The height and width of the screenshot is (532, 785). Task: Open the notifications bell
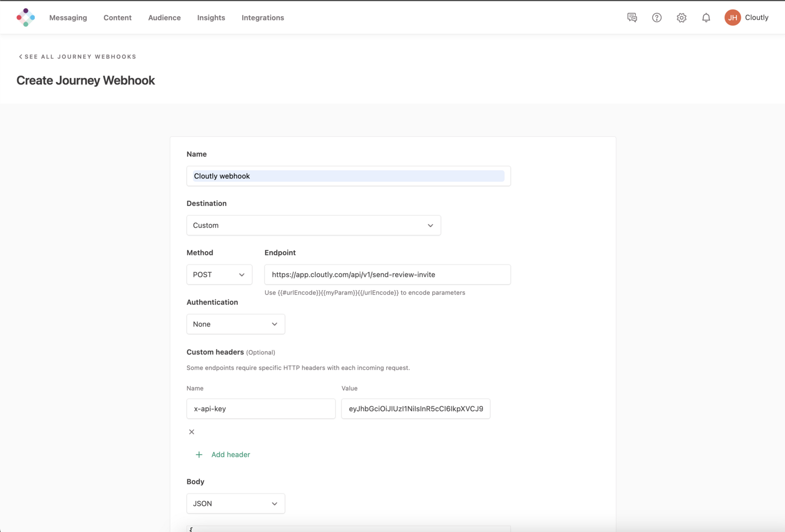pos(706,17)
